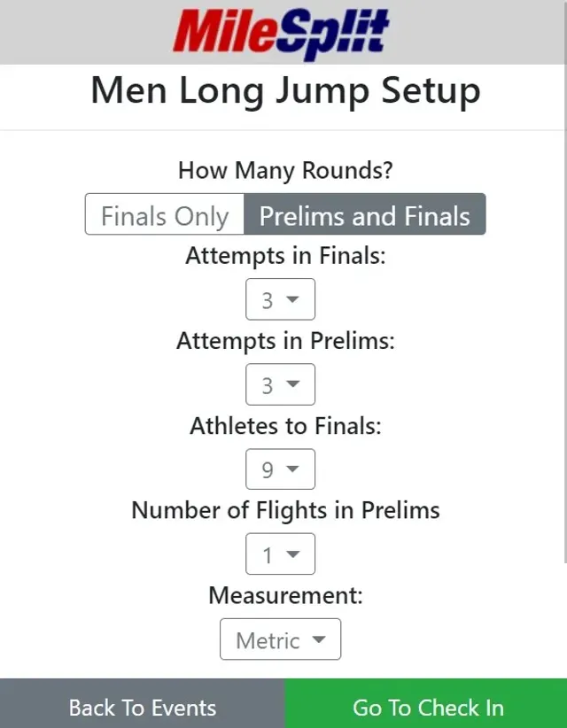The image size is (567, 728).
Task: Click the caret arrow in Attempts in Prelims
Action: pos(292,384)
